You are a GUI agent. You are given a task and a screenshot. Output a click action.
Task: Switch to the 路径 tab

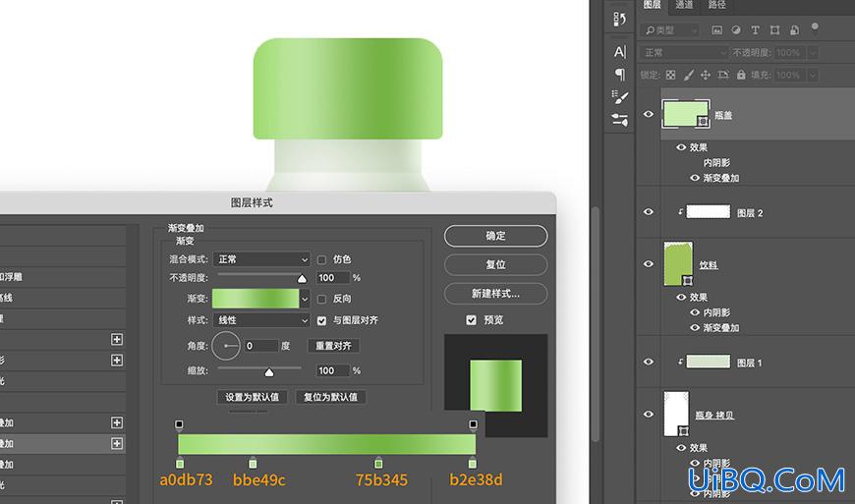click(717, 5)
